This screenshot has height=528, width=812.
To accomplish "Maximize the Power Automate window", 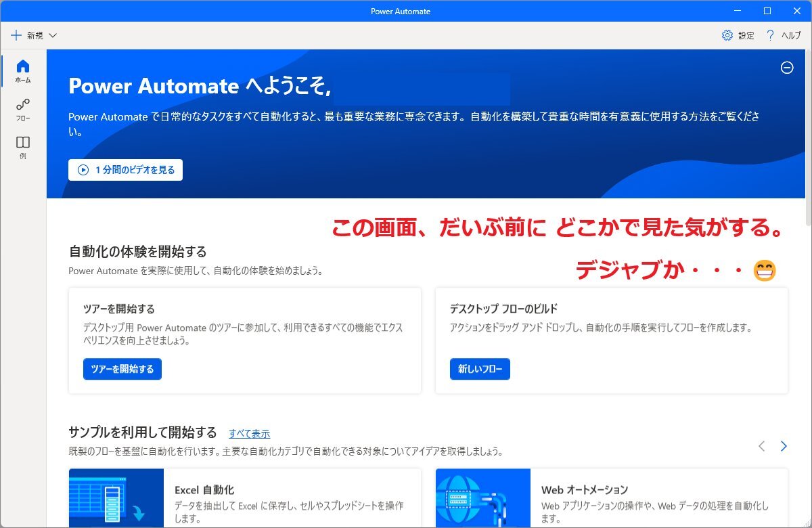I will click(x=767, y=11).
